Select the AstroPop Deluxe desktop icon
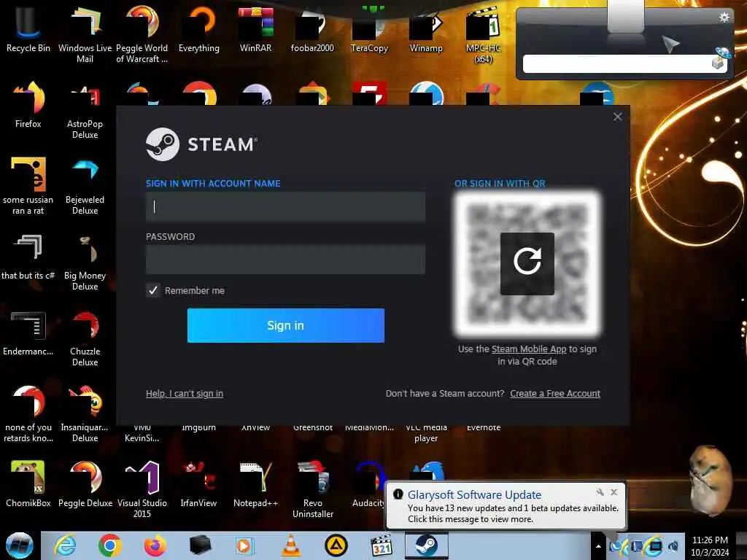 tap(85, 111)
